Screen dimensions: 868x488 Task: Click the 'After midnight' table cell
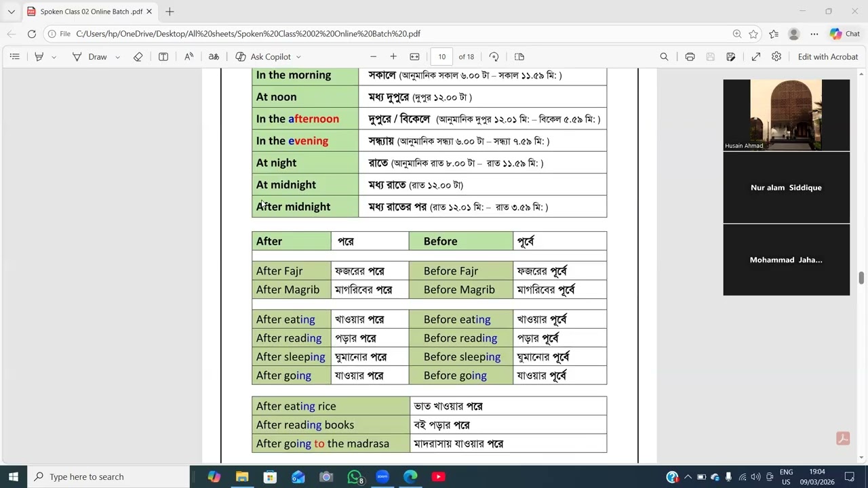point(305,207)
